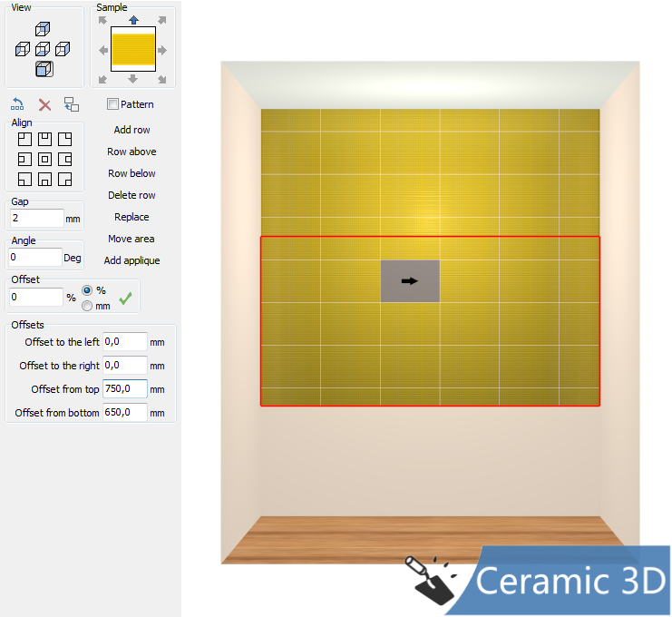
Task: Select the right view cube icon
Action: [x=63, y=49]
